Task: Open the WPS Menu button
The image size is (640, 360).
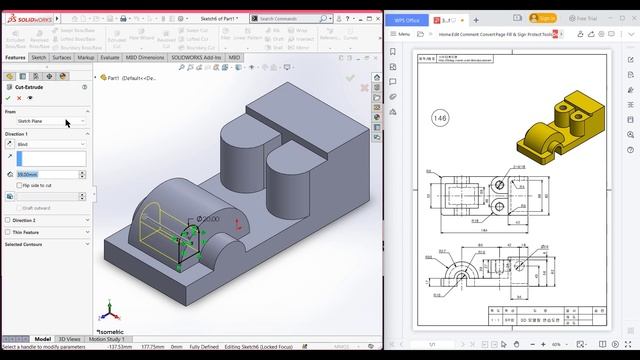Action: coord(400,34)
